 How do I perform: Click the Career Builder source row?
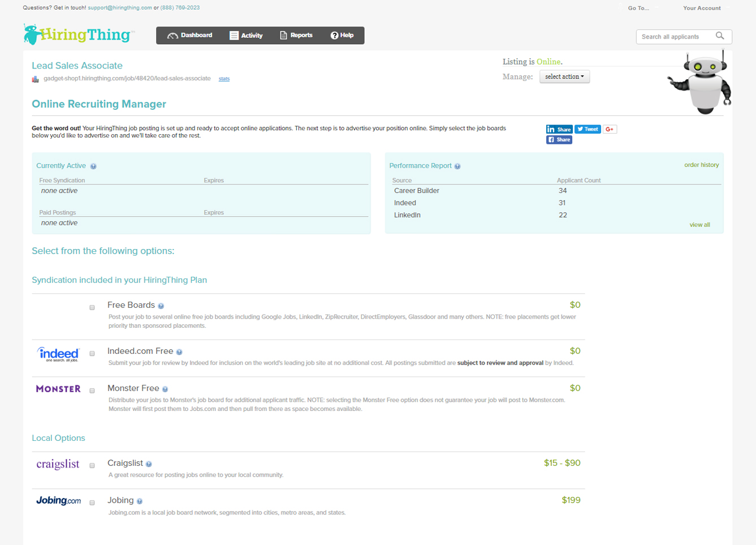click(557, 191)
